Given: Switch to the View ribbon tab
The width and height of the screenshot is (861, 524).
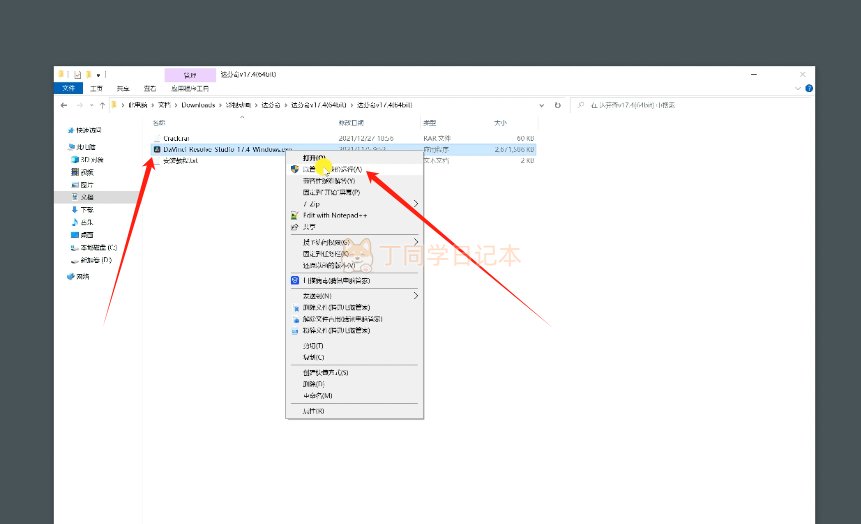Looking at the screenshot, I should coord(150,88).
